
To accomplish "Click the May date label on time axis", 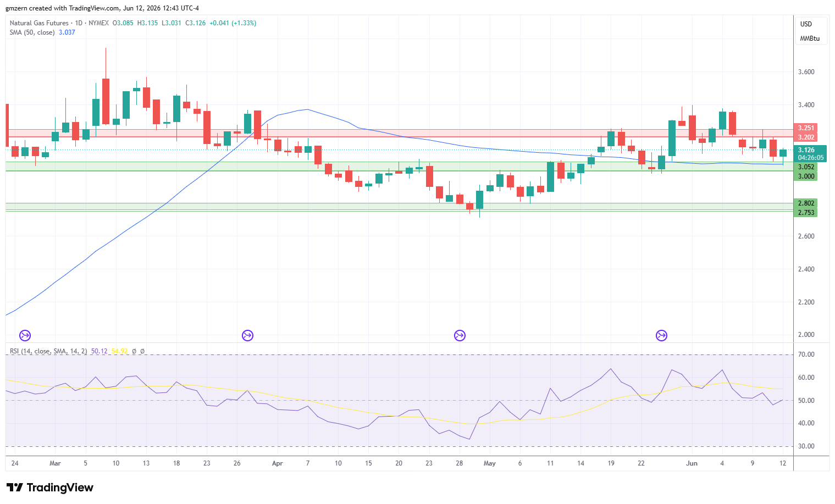I will click(x=489, y=463).
